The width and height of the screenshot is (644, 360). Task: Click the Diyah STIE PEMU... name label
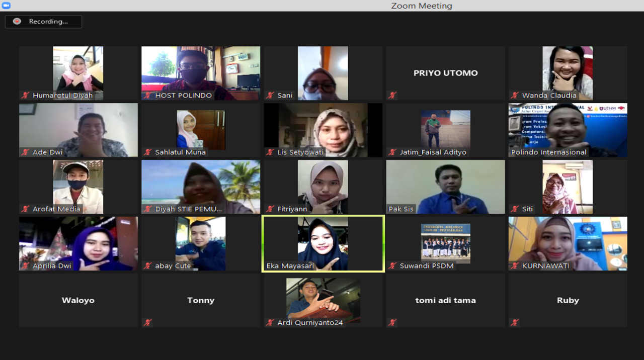click(x=188, y=209)
